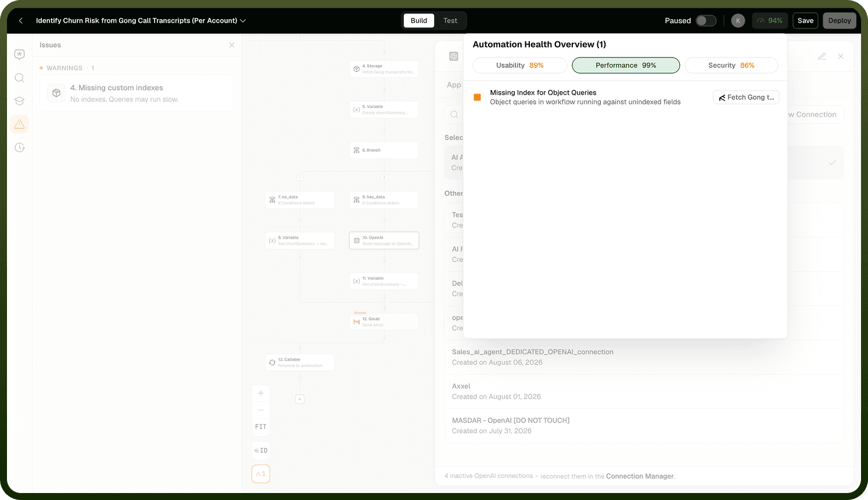The image size is (868, 500).
Task: Click the orange severity square indicator
Action: pos(477,98)
